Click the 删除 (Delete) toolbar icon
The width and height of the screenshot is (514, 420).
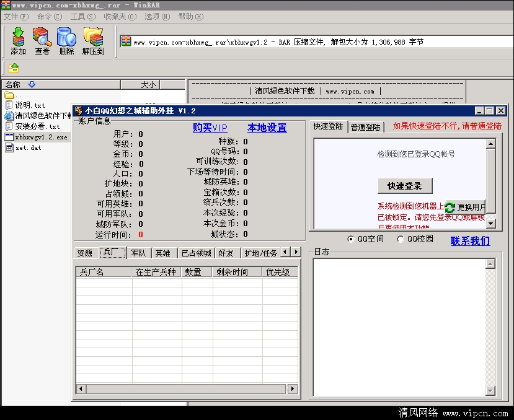click(66, 41)
